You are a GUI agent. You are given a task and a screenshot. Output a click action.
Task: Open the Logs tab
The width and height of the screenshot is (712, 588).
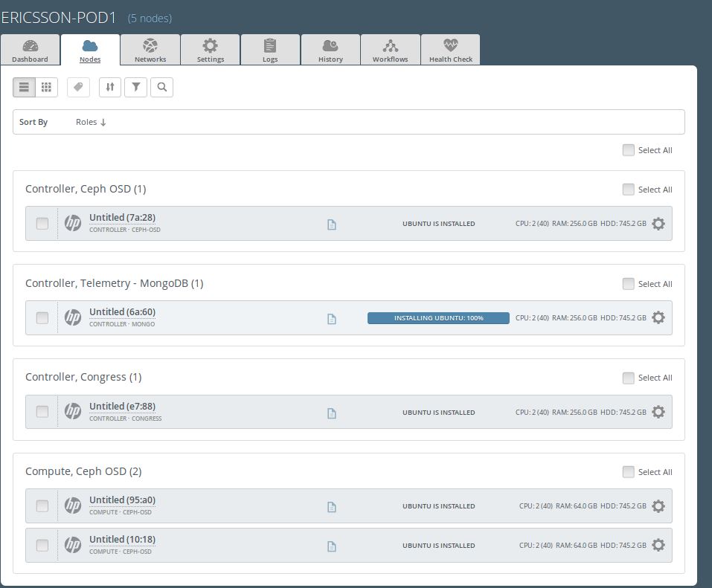270,50
